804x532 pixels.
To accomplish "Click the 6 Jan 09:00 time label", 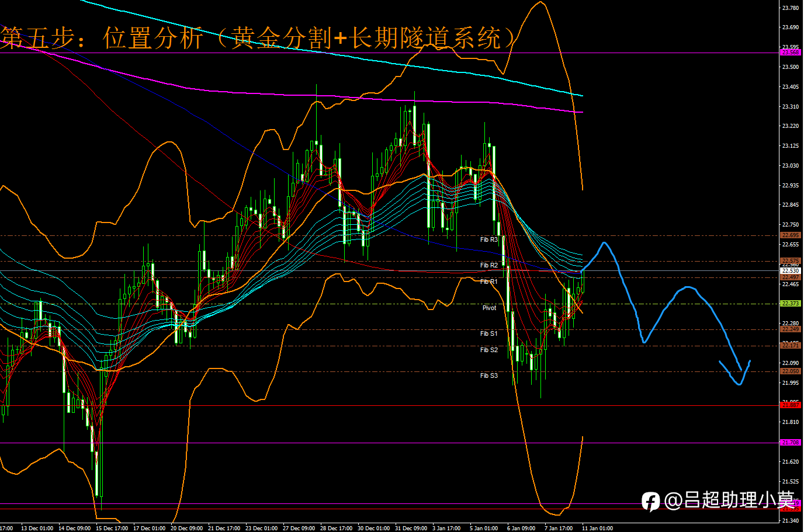I will tap(522, 528).
